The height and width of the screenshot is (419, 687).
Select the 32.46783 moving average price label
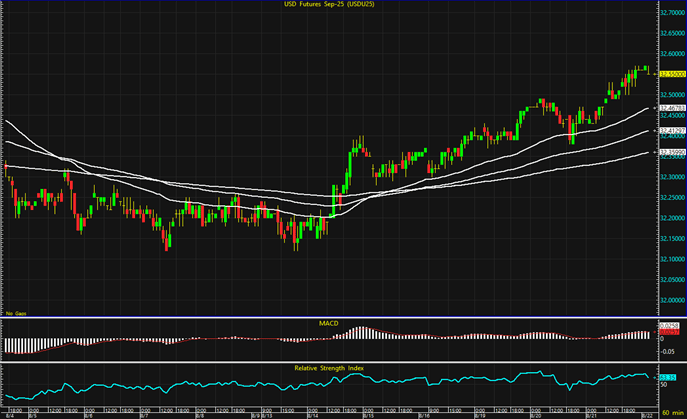click(671, 106)
